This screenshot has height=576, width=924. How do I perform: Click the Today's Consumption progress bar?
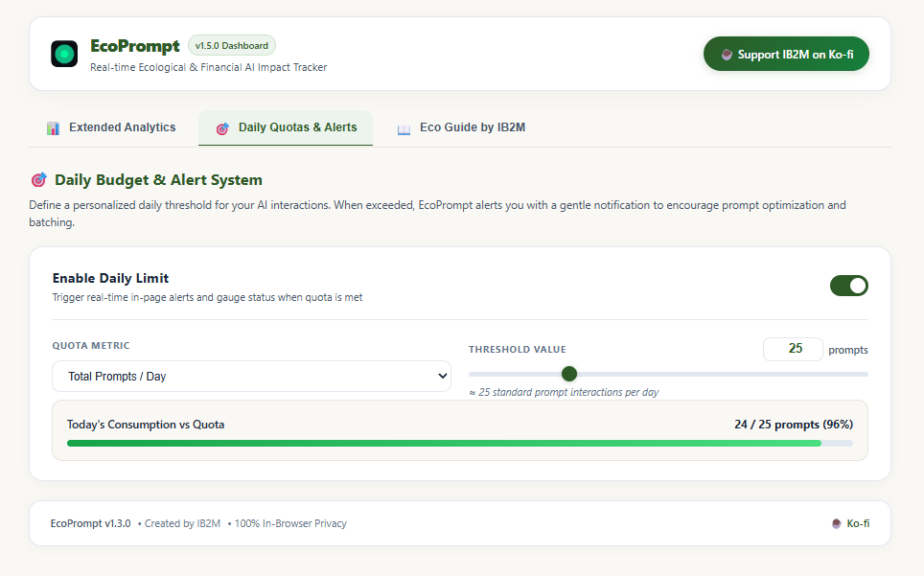coord(460,443)
